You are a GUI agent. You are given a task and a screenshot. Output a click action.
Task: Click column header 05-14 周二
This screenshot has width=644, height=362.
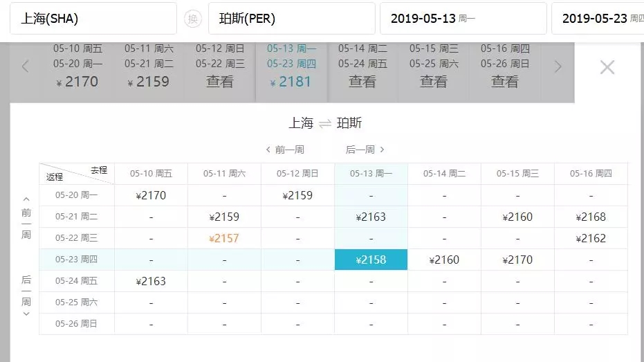pyautogui.click(x=444, y=174)
